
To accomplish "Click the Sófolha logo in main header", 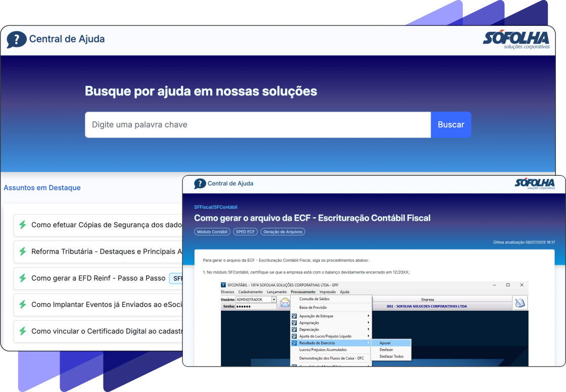I will click(515, 39).
